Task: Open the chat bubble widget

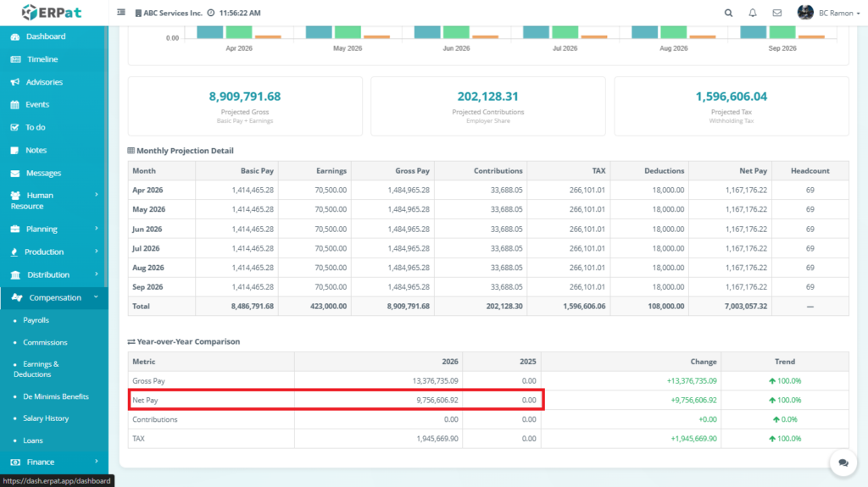Action: (x=843, y=462)
